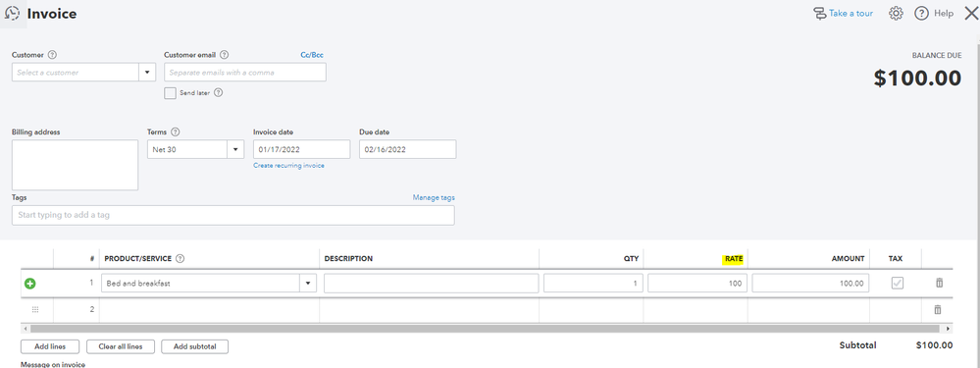Open the Help question mark icon
The height and width of the screenshot is (368, 980).
point(921,13)
